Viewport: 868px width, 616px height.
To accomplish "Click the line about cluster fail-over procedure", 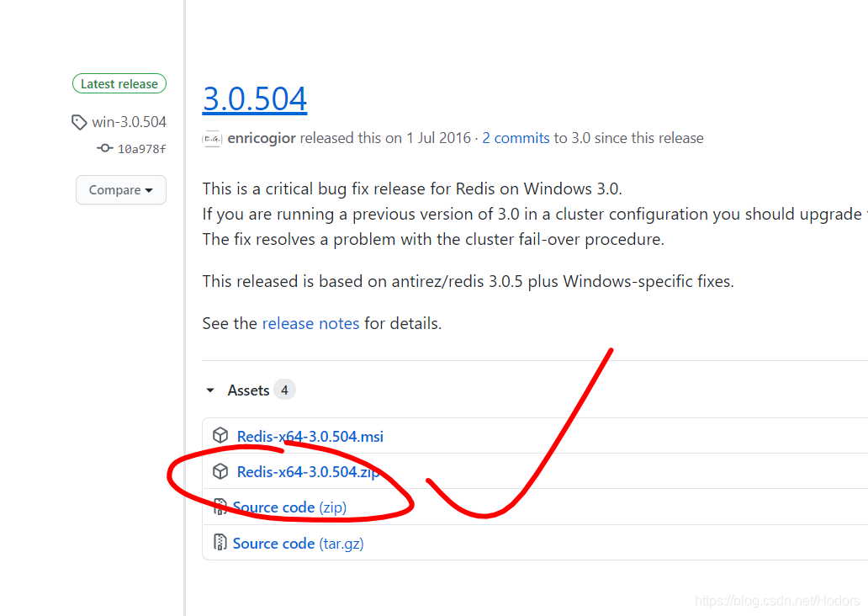I will [433, 239].
